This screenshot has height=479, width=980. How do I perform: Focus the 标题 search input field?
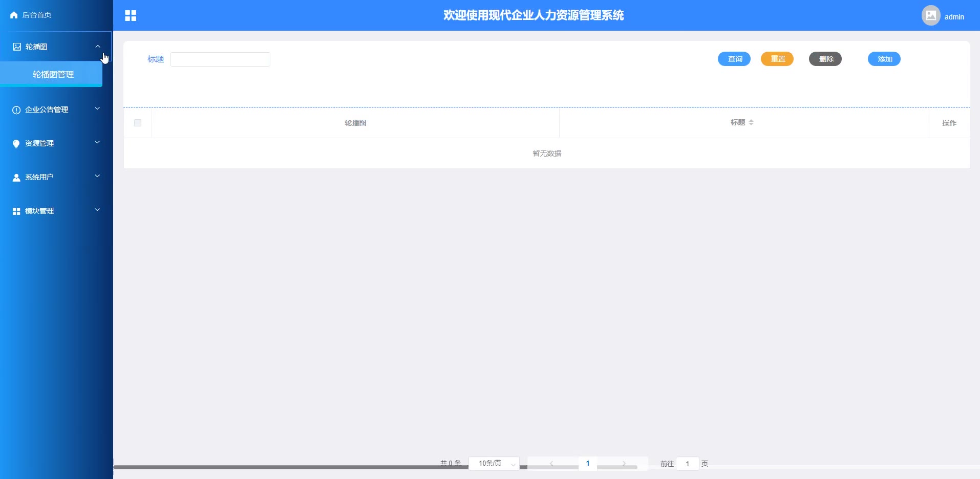pos(220,59)
